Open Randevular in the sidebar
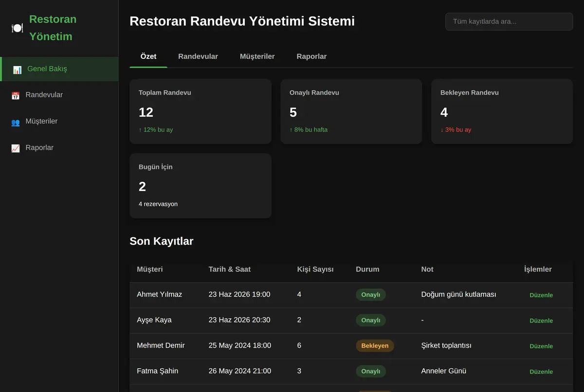The image size is (584, 392). (59, 95)
